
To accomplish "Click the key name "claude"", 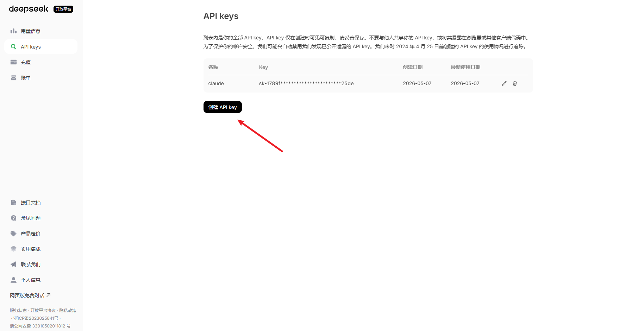I will click(x=216, y=83).
